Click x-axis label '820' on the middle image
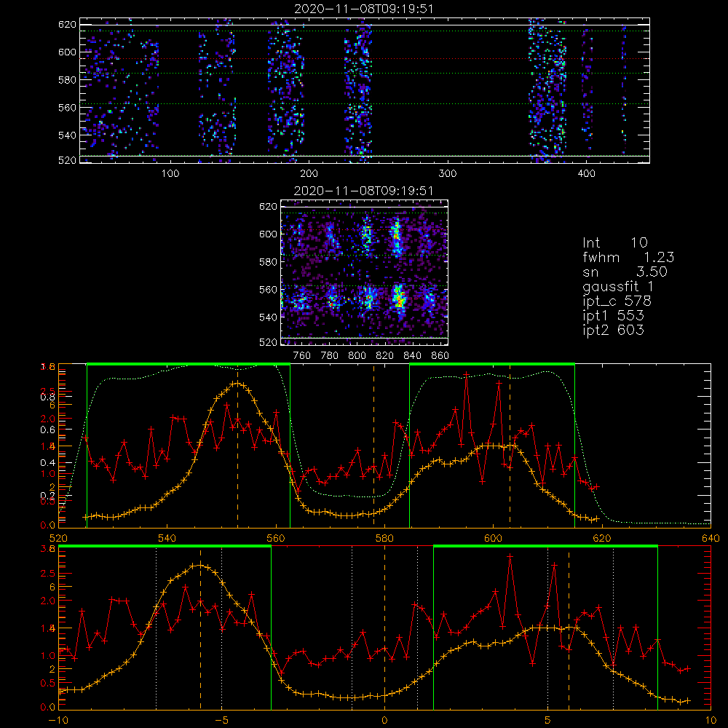The image size is (728, 728). [385, 356]
